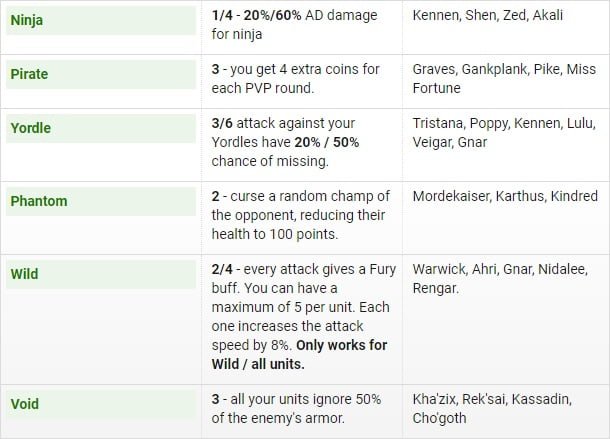
Task: Open the Yordle trait entry
Action: tap(30, 128)
